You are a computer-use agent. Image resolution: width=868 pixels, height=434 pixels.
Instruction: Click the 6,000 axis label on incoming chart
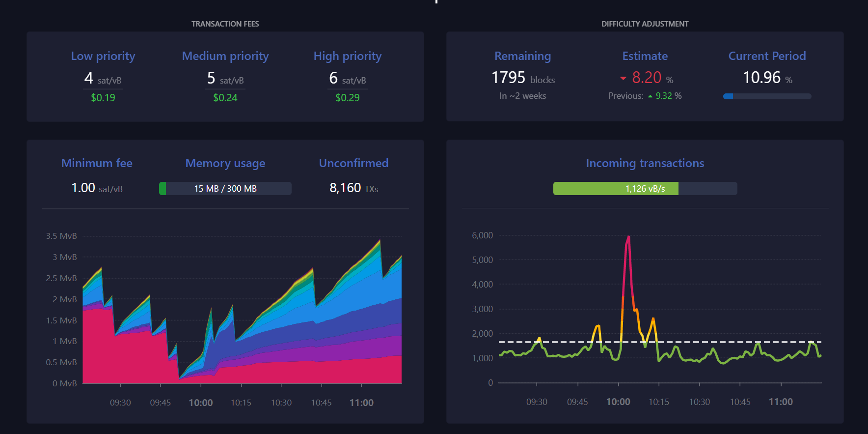483,235
